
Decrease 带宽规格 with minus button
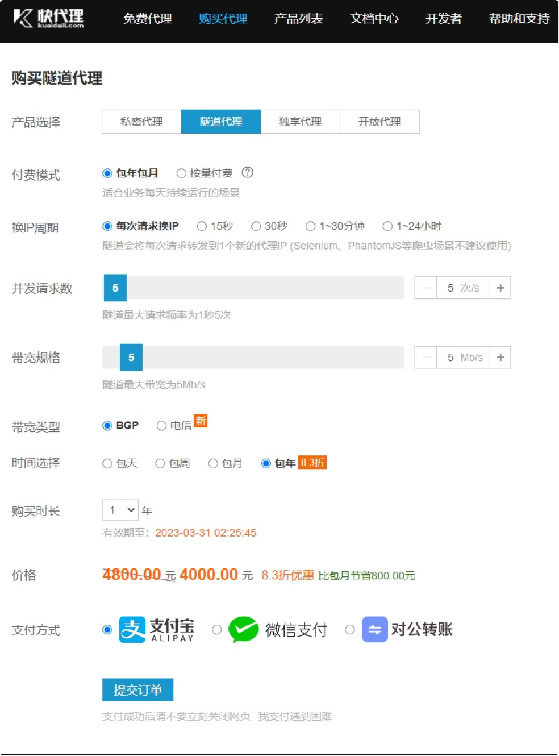tap(425, 358)
